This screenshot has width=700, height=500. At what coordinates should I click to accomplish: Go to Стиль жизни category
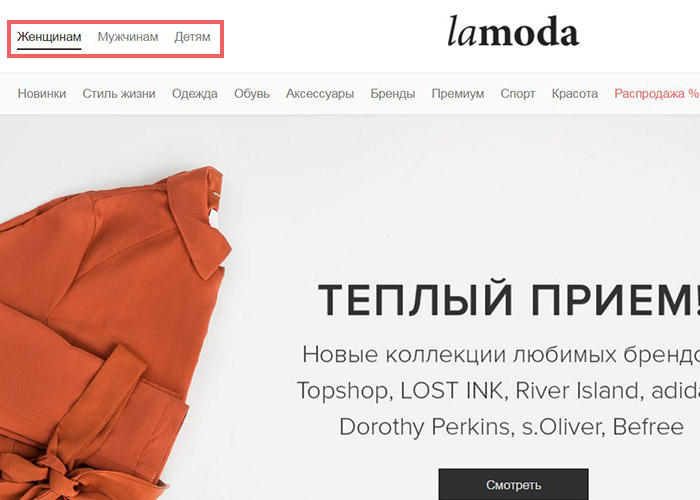coord(119,94)
